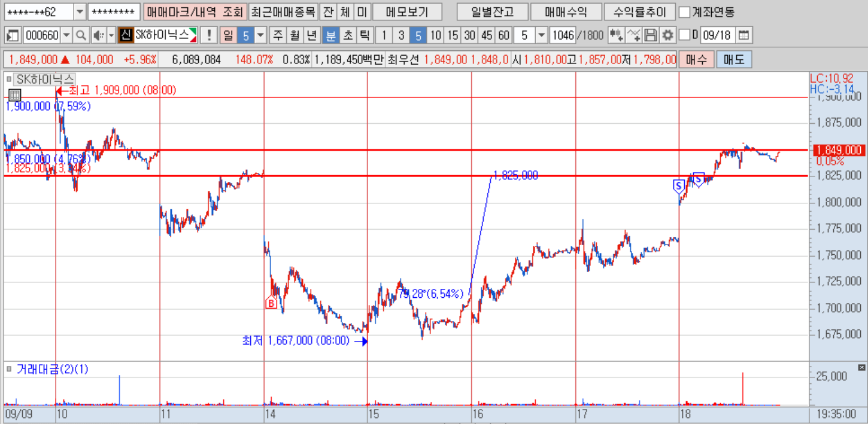Switch to 주 weekly chart
This screenshot has width=868, height=424.
tap(278, 35)
